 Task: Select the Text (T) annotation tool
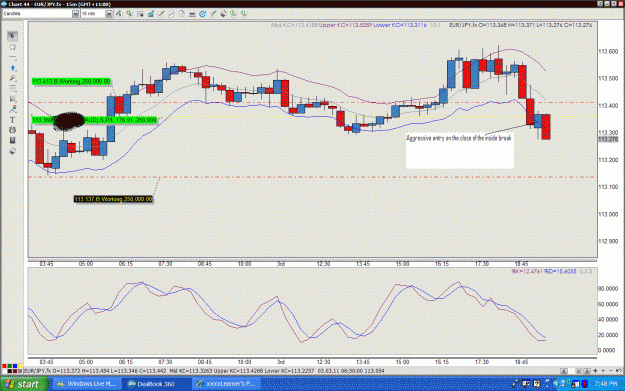click(12, 120)
